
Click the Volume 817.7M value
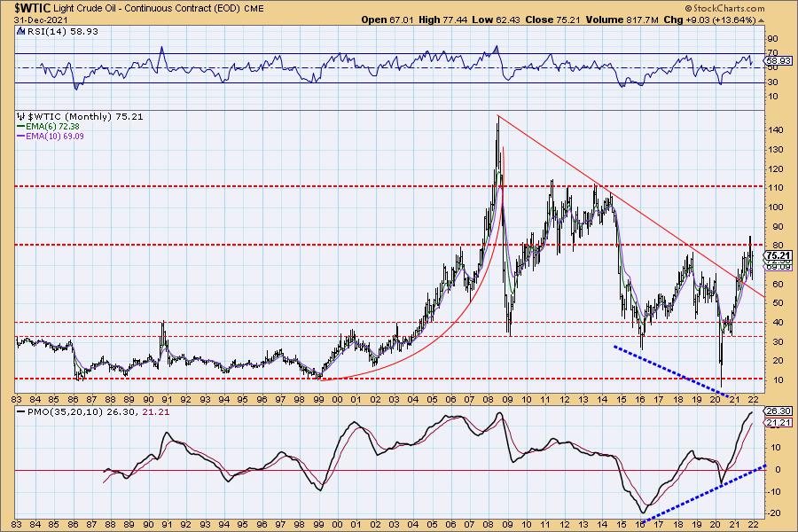tap(622, 20)
